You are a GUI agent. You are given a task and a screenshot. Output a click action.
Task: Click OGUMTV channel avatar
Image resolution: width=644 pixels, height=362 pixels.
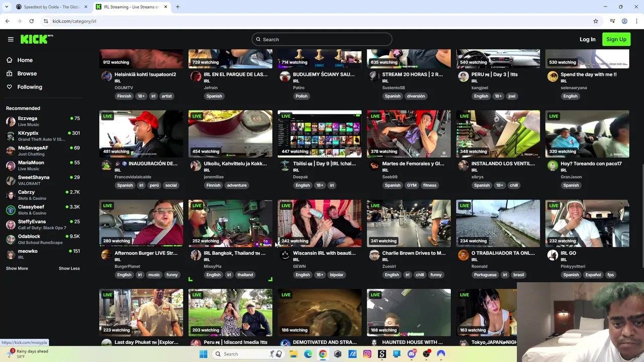click(107, 76)
